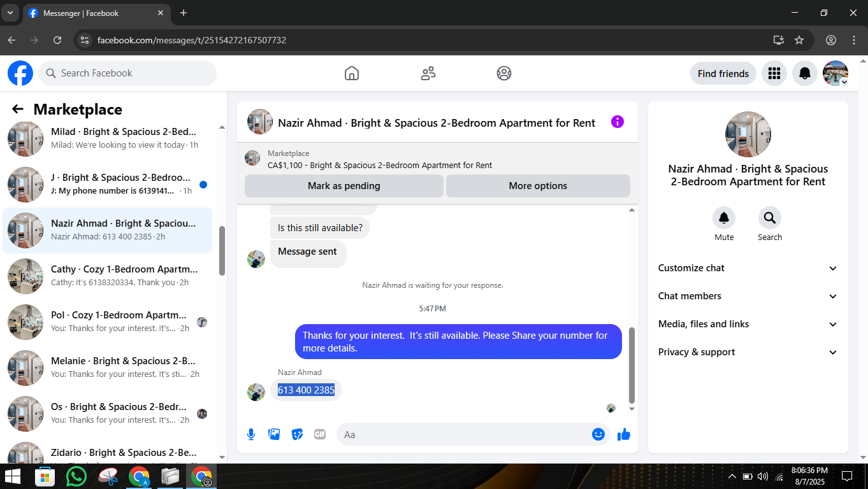This screenshot has width=868, height=489.
Task: Click the Chrome address bar URL
Action: click(192, 40)
